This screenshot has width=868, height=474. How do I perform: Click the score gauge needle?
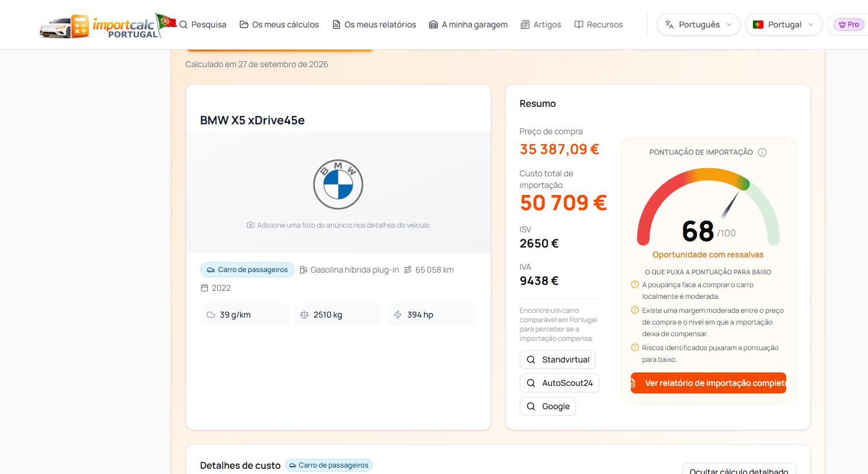click(730, 204)
